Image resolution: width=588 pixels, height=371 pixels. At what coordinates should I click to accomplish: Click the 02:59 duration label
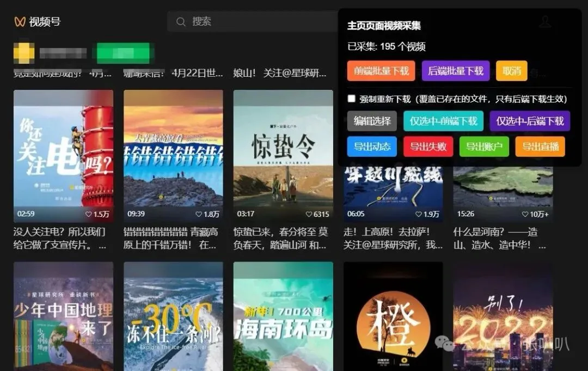pyautogui.click(x=26, y=214)
